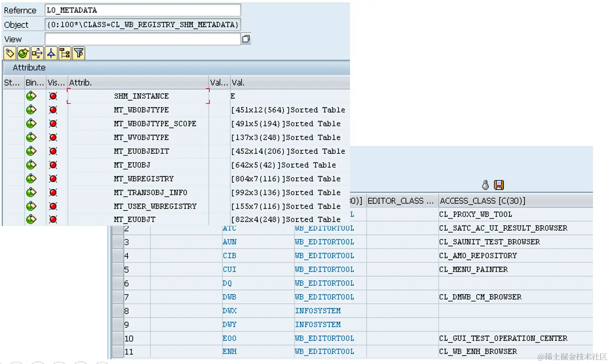The height and width of the screenshot is (364, 610).
Task: Click the Bin... column header
Action: (35, 83)
